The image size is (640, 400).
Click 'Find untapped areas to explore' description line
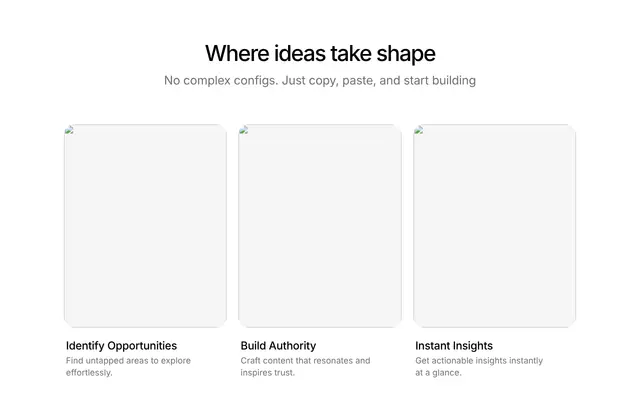[x=128, y=361]
